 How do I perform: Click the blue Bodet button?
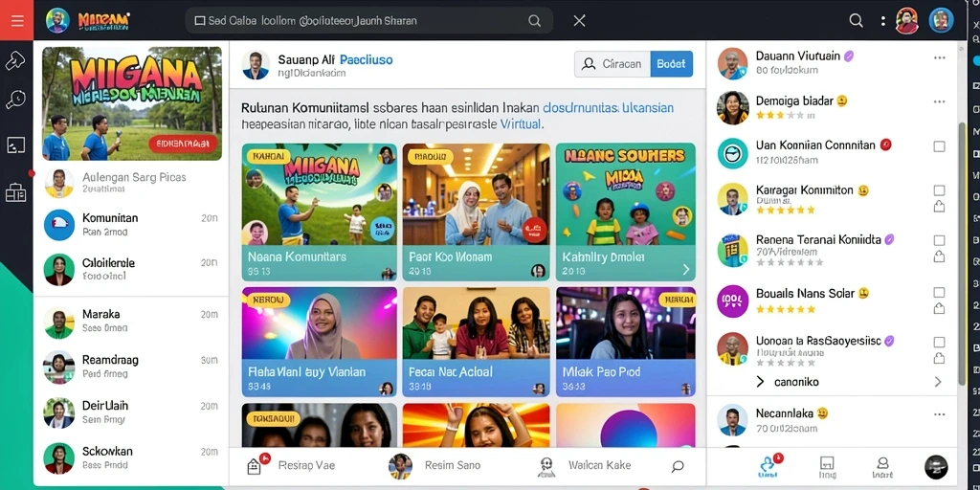pos(671,64)
